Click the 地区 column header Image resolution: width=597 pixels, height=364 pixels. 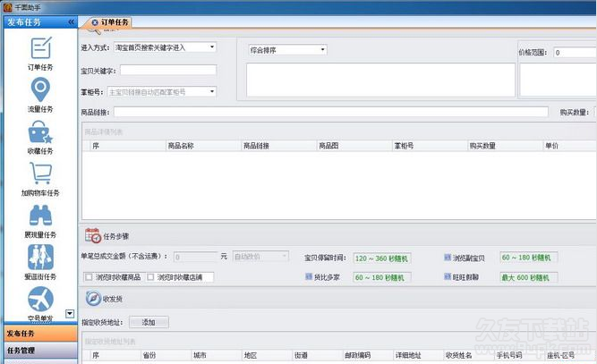click(268, 355)
